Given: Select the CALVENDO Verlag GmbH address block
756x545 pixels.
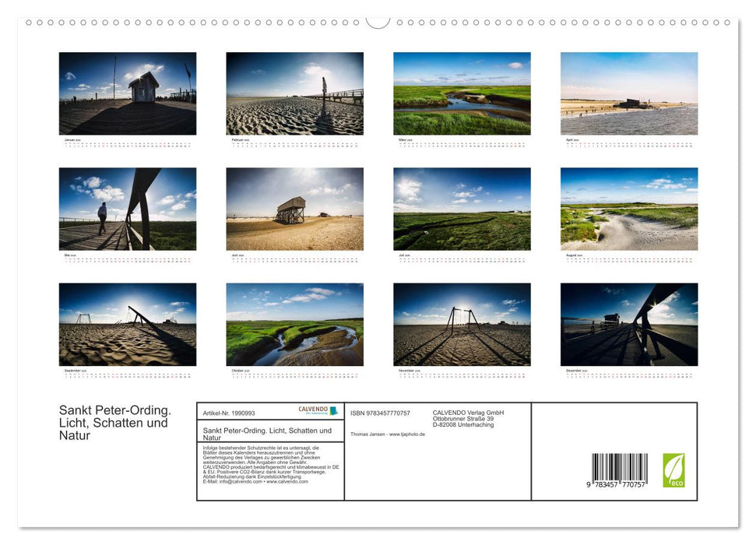Looking at the screenshot, I should 466,415.
